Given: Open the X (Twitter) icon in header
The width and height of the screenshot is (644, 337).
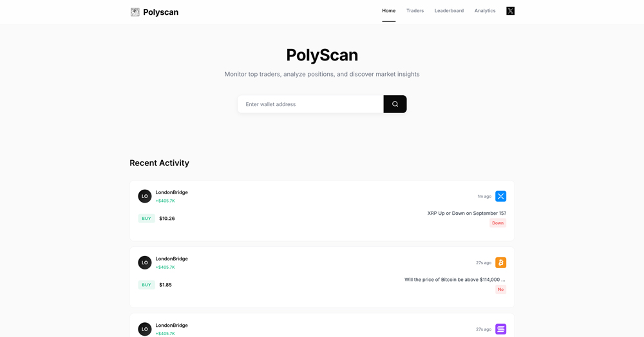Looking at the screenshot, I should click(510, 11).
